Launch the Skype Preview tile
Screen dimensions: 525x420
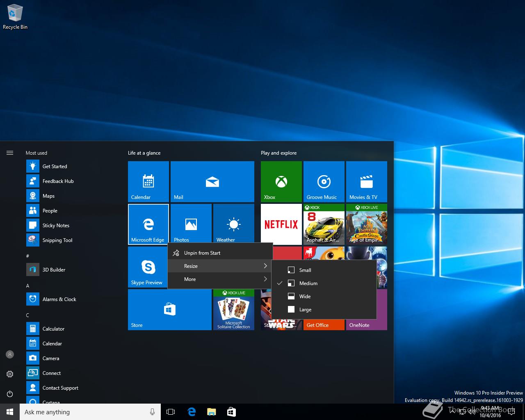click(148, 267)
